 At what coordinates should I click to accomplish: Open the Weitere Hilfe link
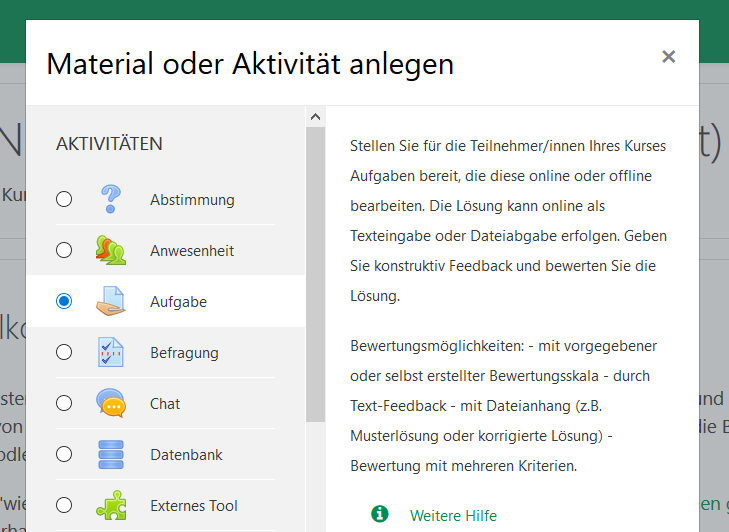pyautogui.click(x=453, y=516)
